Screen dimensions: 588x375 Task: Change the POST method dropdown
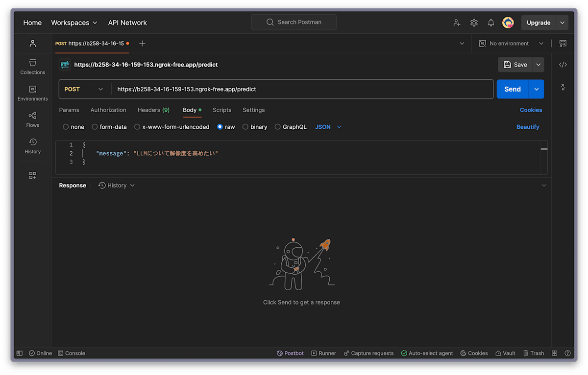click(84, 89)
